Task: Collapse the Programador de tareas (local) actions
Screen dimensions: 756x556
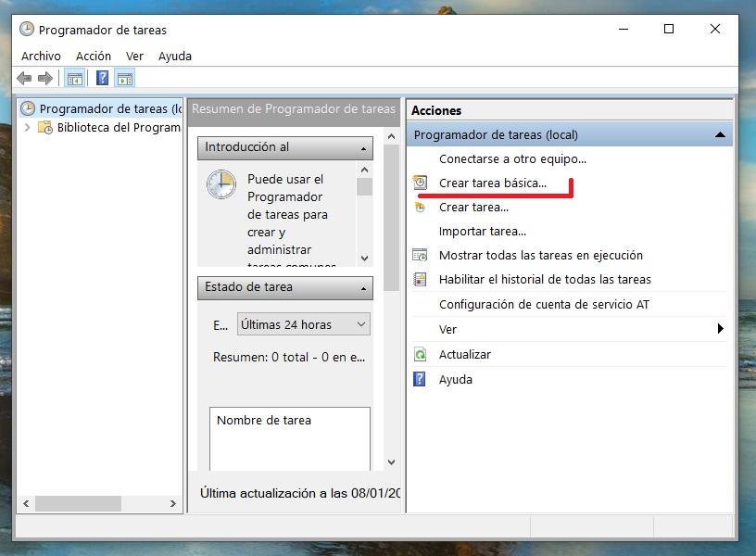Action: 720,135
